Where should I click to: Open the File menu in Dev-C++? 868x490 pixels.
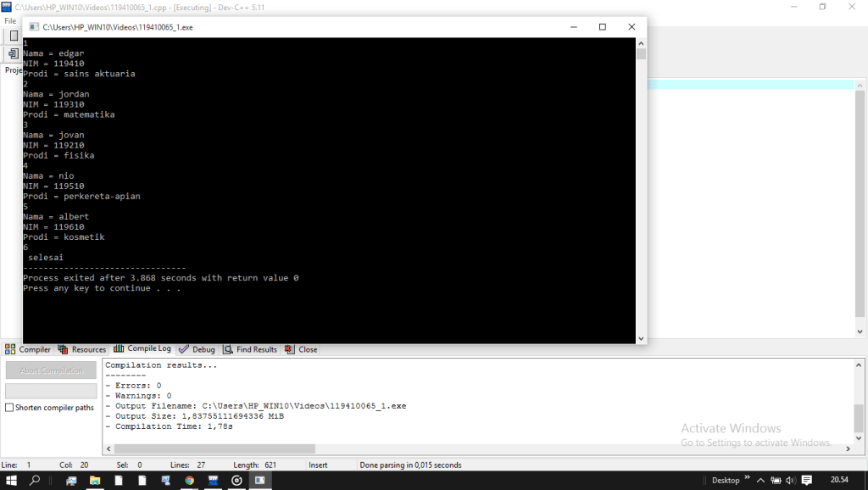[x=10, y=20]
